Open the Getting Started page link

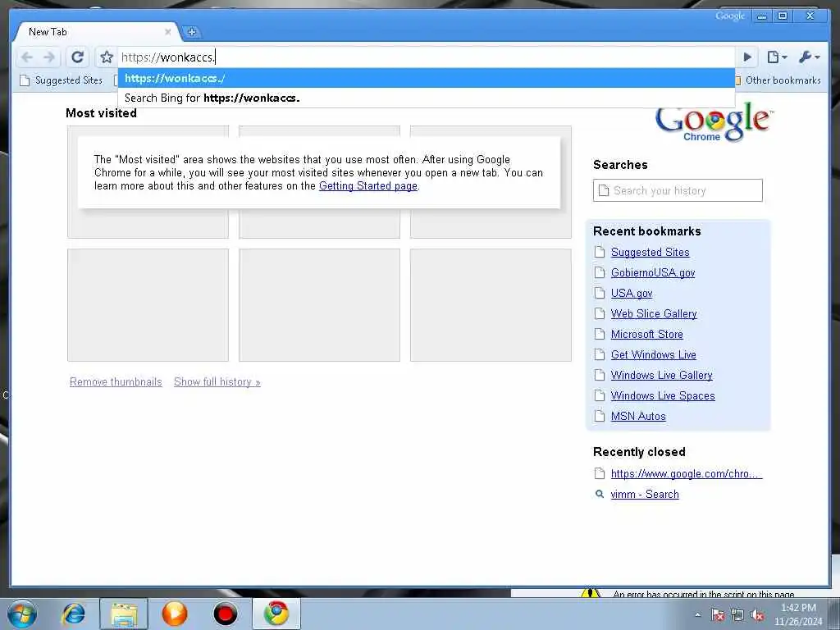pyautogui.click(x=368, y=186)
